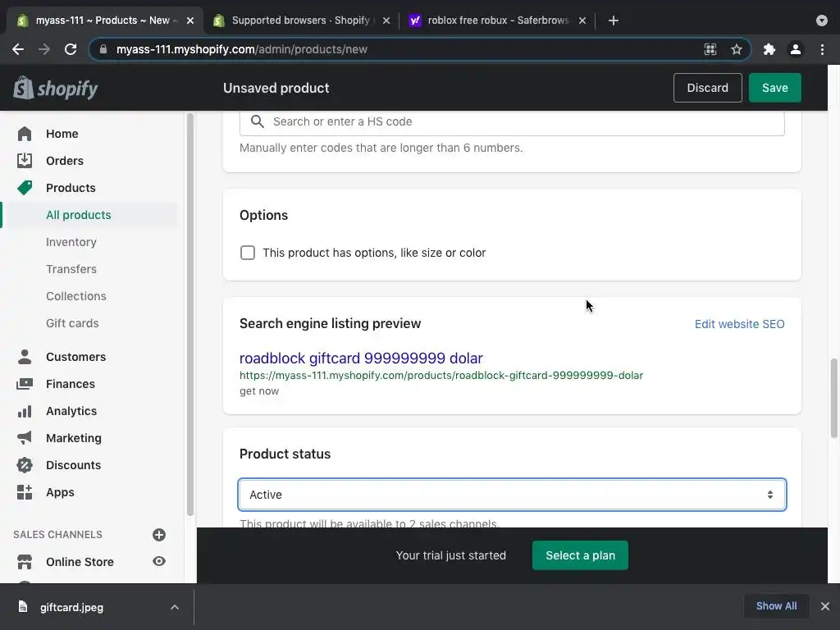Click the Marketing megaphone icon
Viewport: 840px width, 630px height.
(x=25, y=438)
